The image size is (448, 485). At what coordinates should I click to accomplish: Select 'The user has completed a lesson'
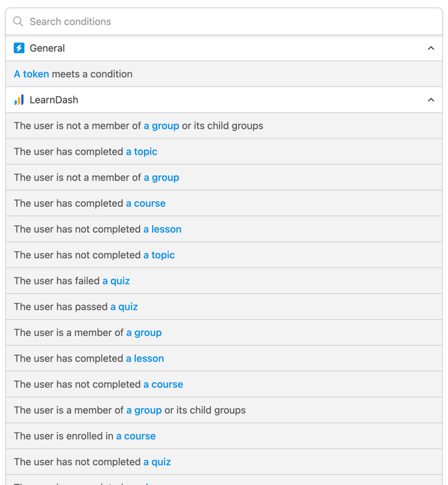224,358
